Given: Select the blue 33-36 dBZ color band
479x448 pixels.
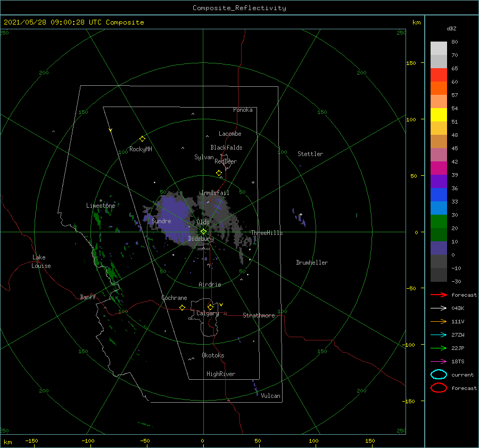Looking at the screenshot, I should click(x=439, y=195).
